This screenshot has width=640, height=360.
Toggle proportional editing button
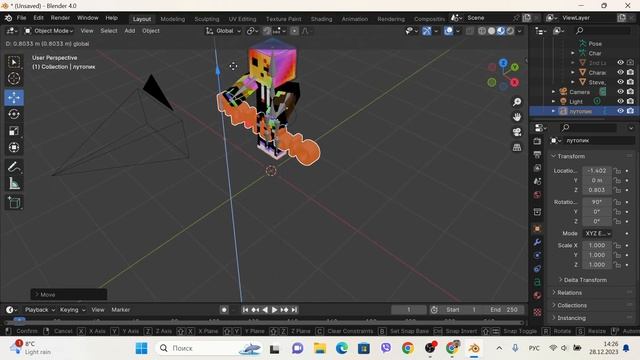coord(294,31)
